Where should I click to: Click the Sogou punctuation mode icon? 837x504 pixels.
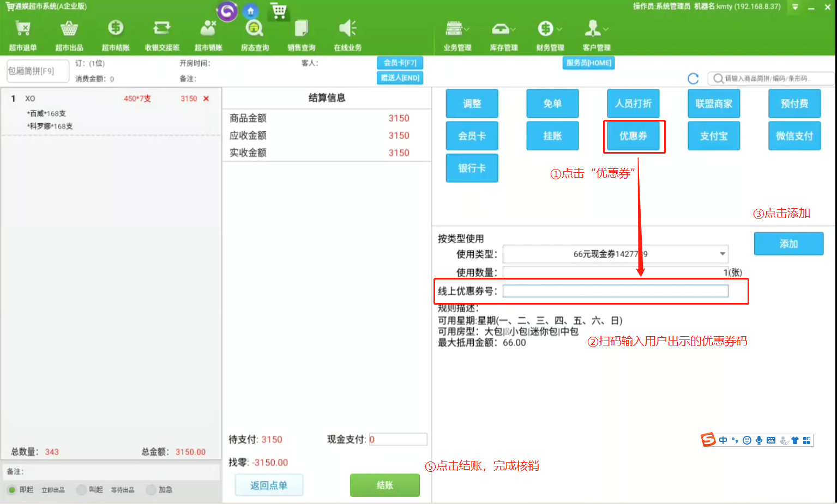click(735, 440)
